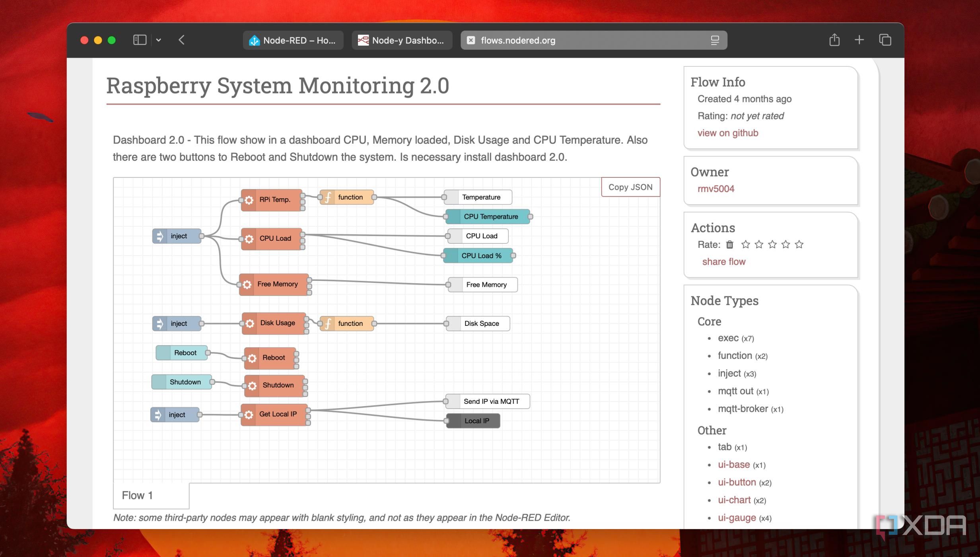Open owner rmv5004 profile link
The height and width of the screenshot is (557, 980).
716,189
